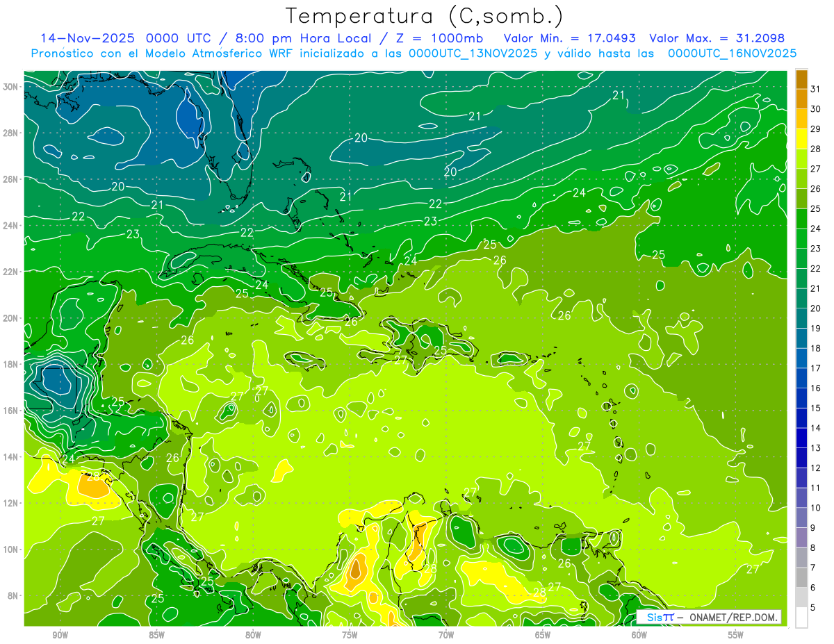The image size is (834, 644).
Task: Click the '26N' latitude axis label
Action: coord(11,179)
